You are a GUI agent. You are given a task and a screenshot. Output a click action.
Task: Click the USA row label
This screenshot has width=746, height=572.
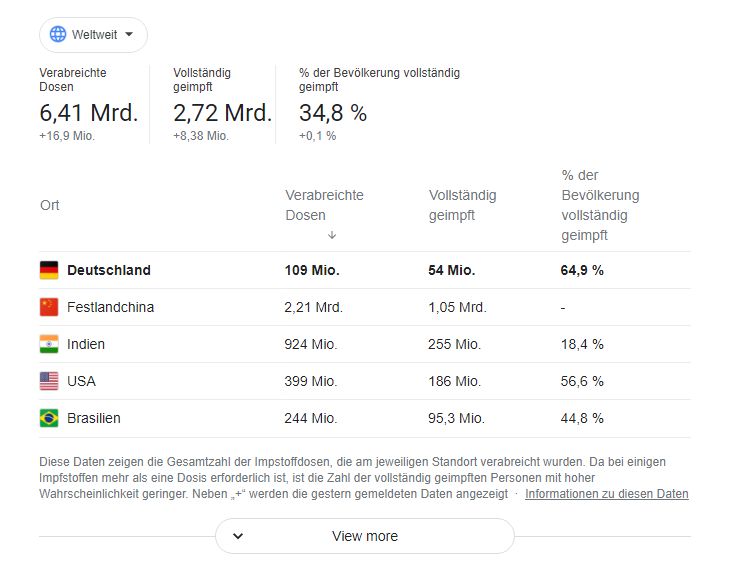coord(82,381)
